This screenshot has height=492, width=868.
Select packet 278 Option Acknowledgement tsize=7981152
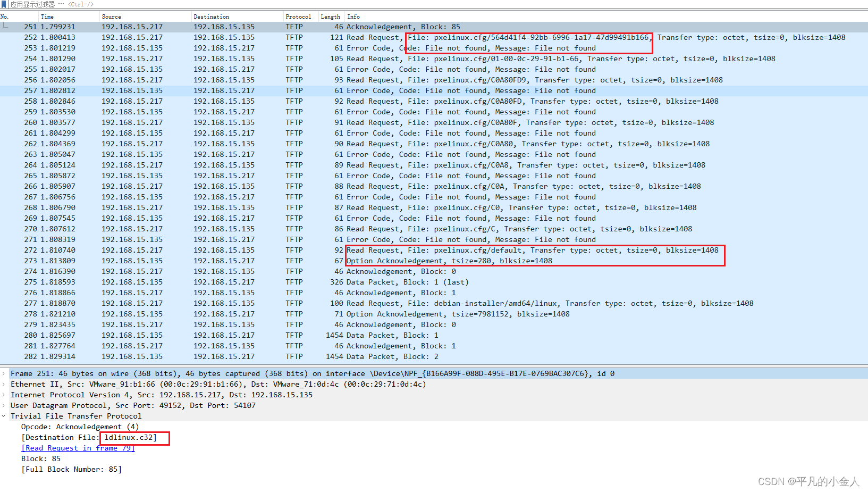pyautogui.click(x=434, y=314)
